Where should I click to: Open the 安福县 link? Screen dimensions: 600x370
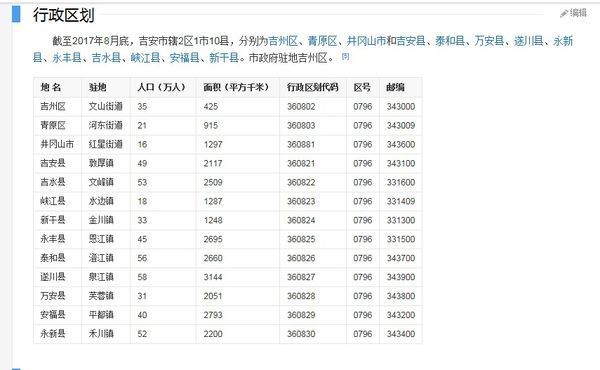[x=185, y=58]
